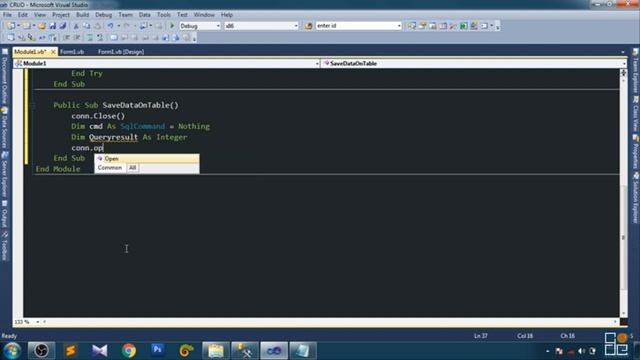
Task: Open the Solution Explorer side tab on the right
Action: (x=636, y=198)
